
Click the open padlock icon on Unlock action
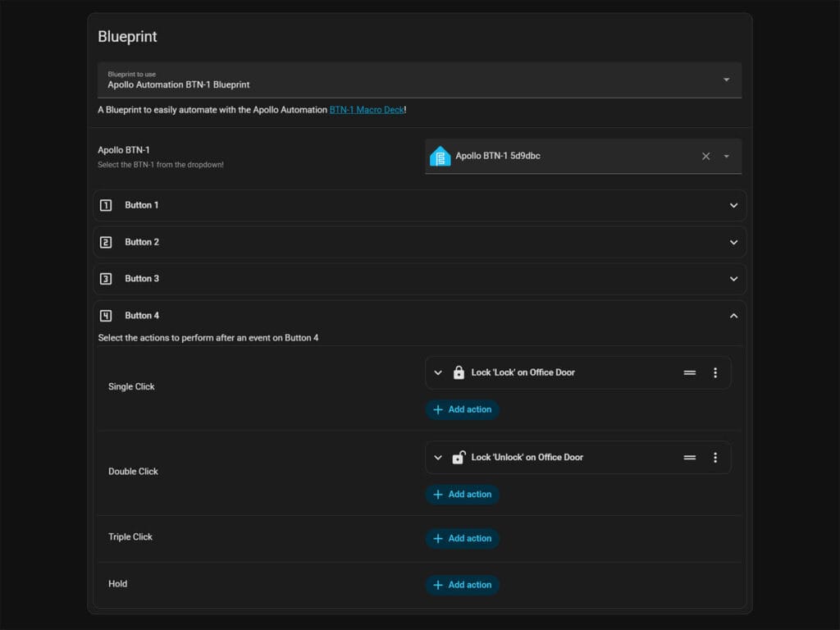pyautogui.click(x=459, y=458)
